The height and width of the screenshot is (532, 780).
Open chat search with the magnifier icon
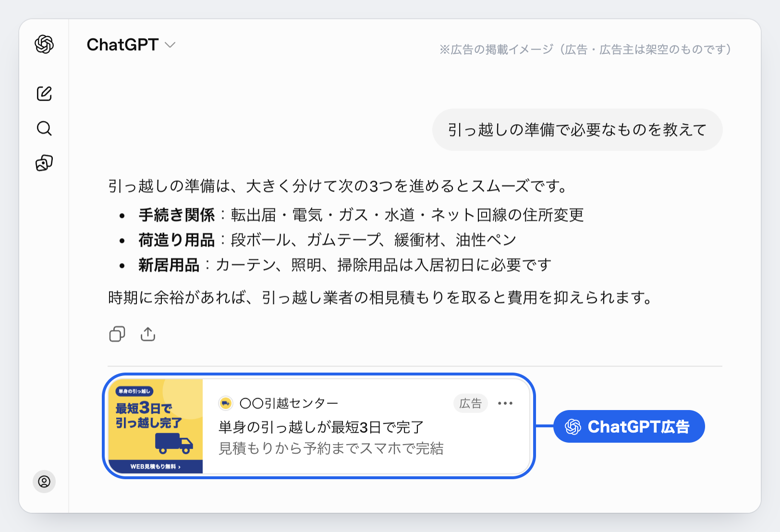44,128
